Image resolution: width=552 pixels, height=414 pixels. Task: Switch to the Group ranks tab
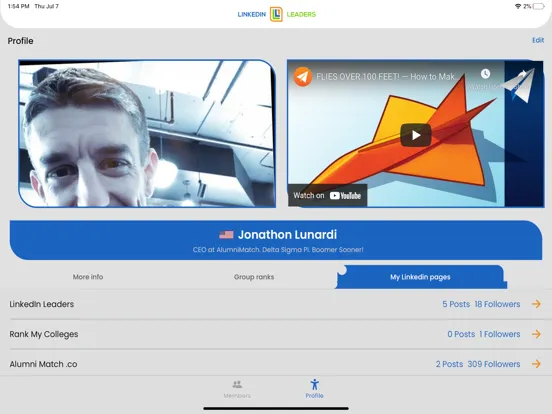click(254, 277)
